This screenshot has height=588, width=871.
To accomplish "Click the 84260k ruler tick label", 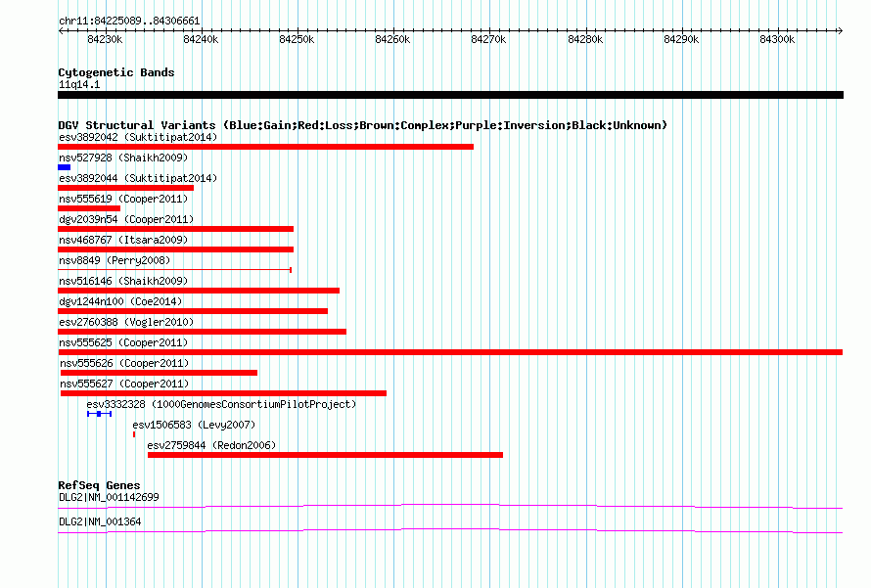I will tap(392, 39).
